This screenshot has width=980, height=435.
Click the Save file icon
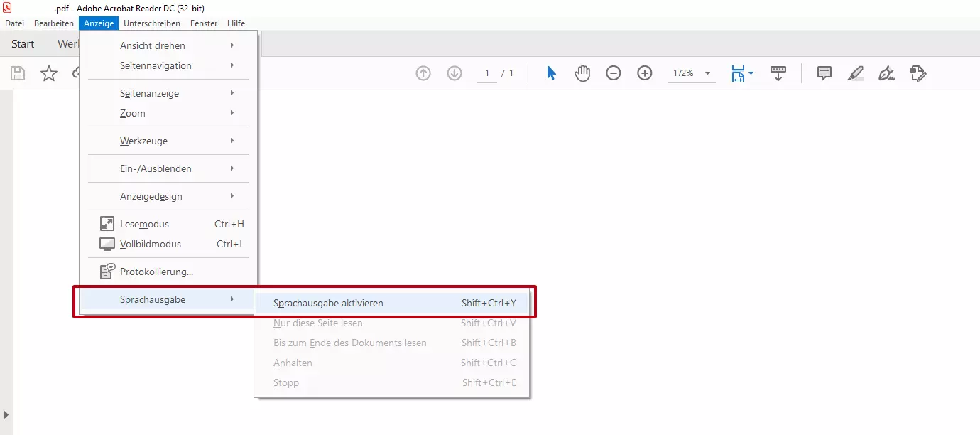(18, 73)
